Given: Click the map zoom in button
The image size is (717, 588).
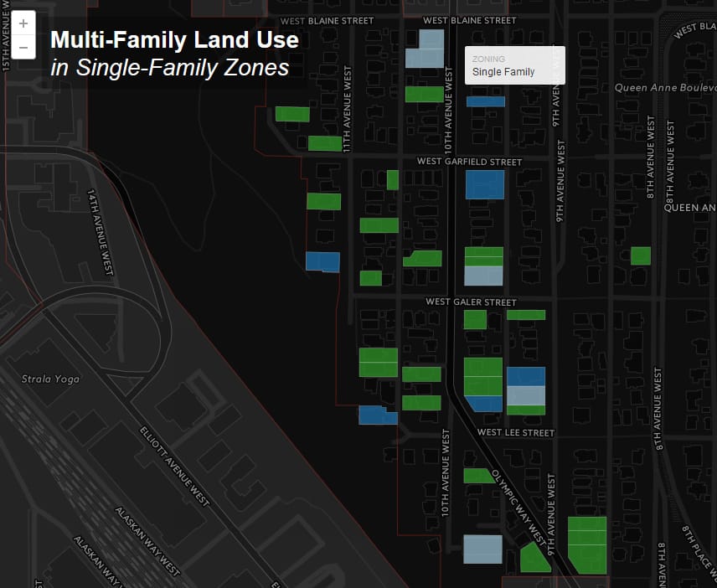Looking at the screenshot, I should pos(23,22).
